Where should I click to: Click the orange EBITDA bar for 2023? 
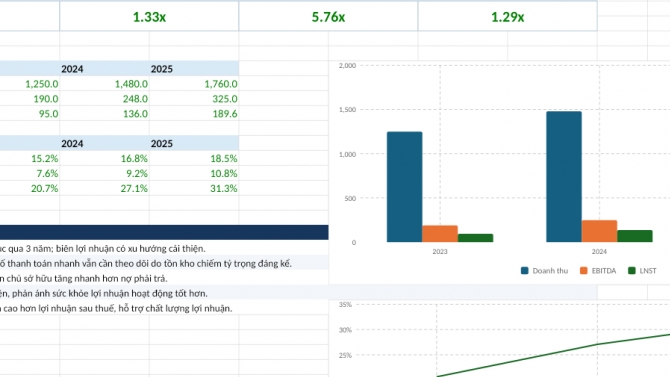440,234
